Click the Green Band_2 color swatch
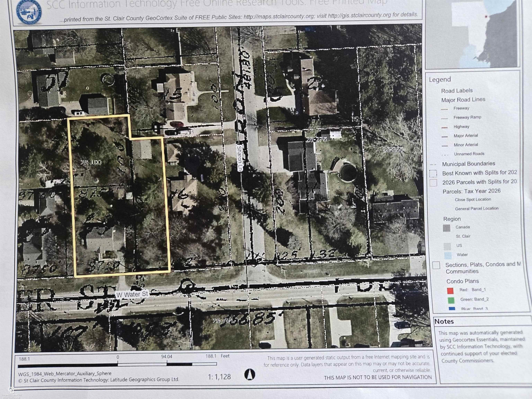The height and width of the screenshot is (399, 532). tap(451, 300)
